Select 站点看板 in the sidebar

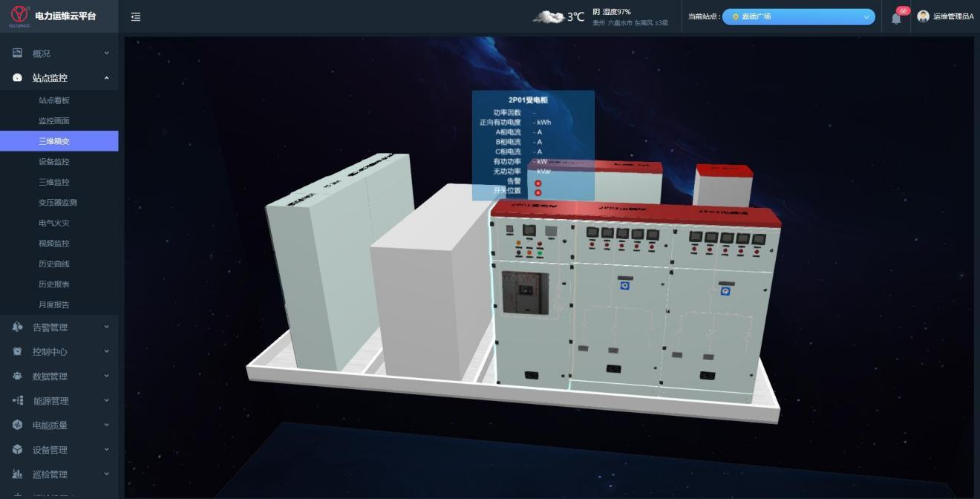coord(54,100)
